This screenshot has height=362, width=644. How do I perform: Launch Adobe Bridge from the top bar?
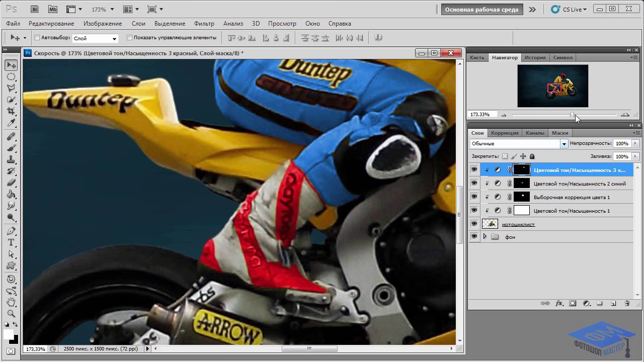[35, 9]
